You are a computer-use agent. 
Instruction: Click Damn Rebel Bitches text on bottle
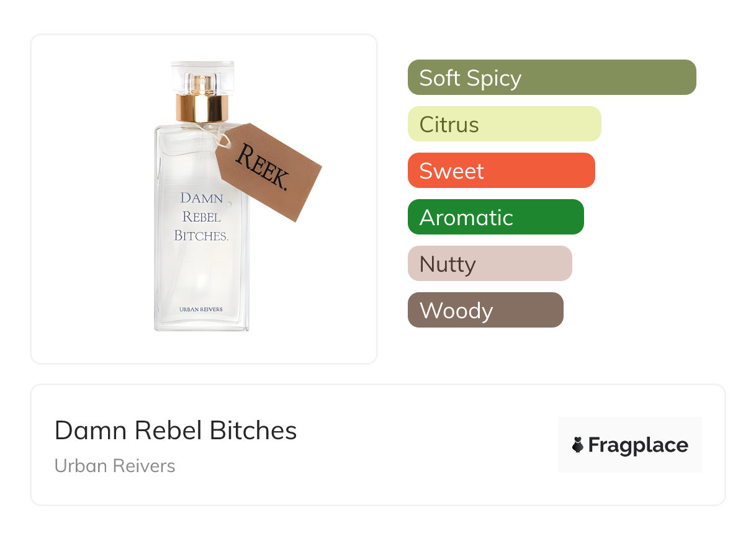click(x=202, y=217)
